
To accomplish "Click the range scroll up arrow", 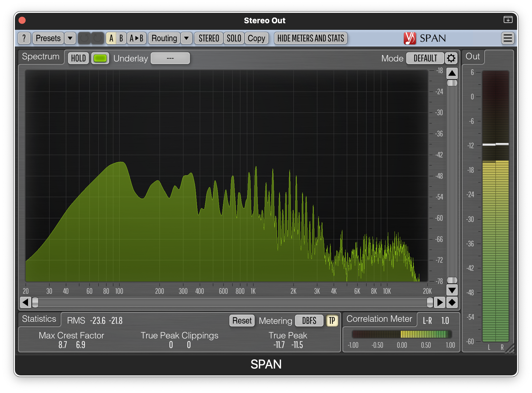I will click(452, 73).
